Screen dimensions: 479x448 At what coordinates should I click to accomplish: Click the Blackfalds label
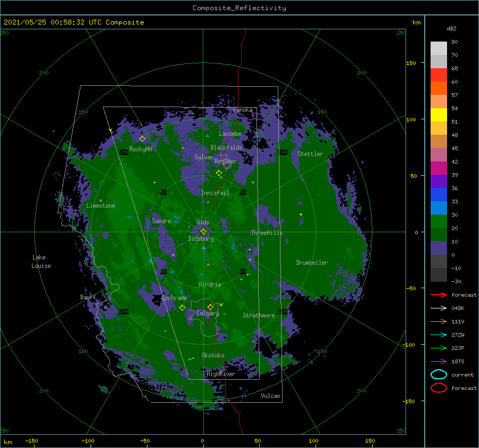tap(226, 148)
